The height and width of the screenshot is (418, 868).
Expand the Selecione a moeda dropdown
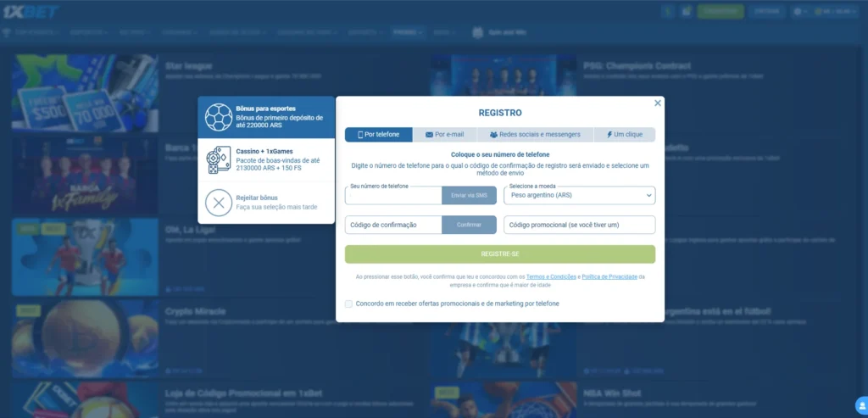click(579, 196)
